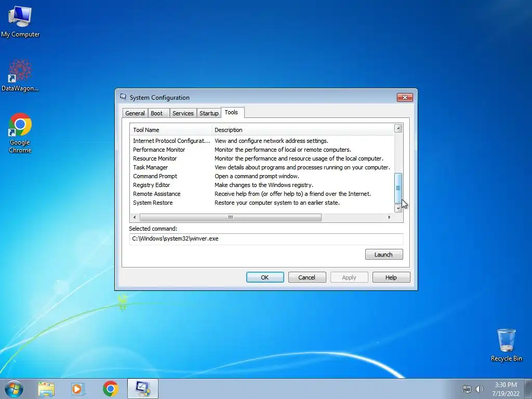Open the My Computer desktop icon
Screen dimensions: 532x399
[20, 21]
